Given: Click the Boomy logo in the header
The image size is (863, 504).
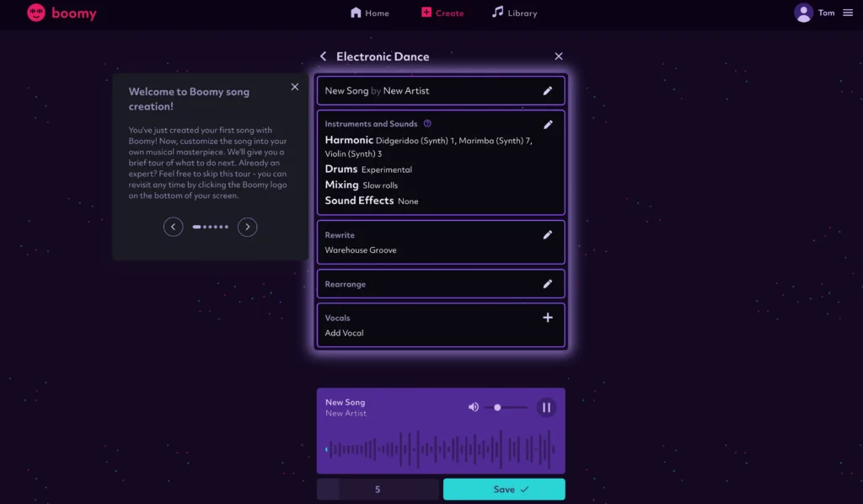Looking at the screenshot, I should coord(62,13).
